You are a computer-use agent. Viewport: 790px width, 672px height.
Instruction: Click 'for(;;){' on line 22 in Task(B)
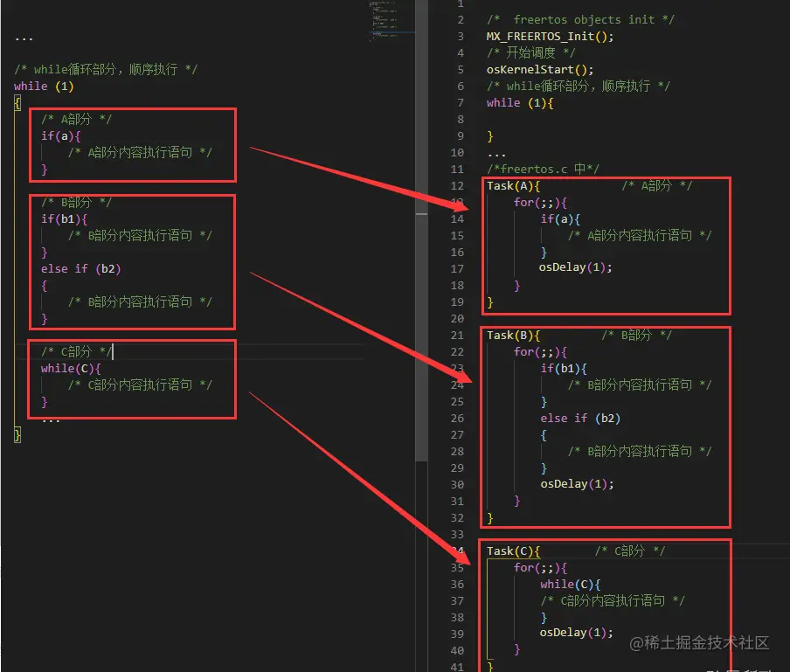pyautogui.click(x=540, y=352)
